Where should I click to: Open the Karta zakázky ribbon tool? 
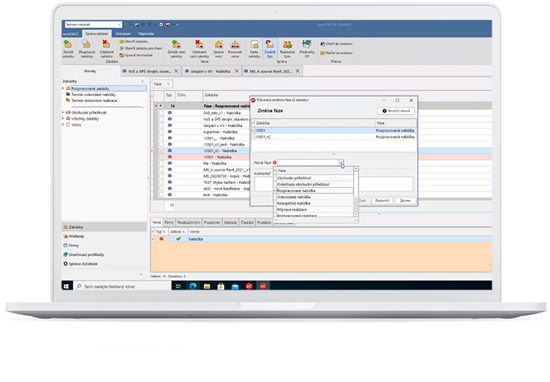point(254,48)
